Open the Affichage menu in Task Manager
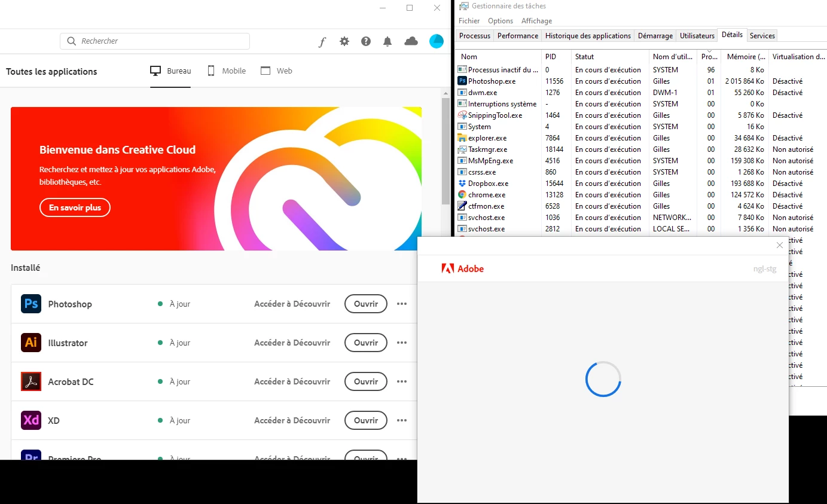Image resolution: width=827 pixels, height=504 pixels. [x=536, y=21]
